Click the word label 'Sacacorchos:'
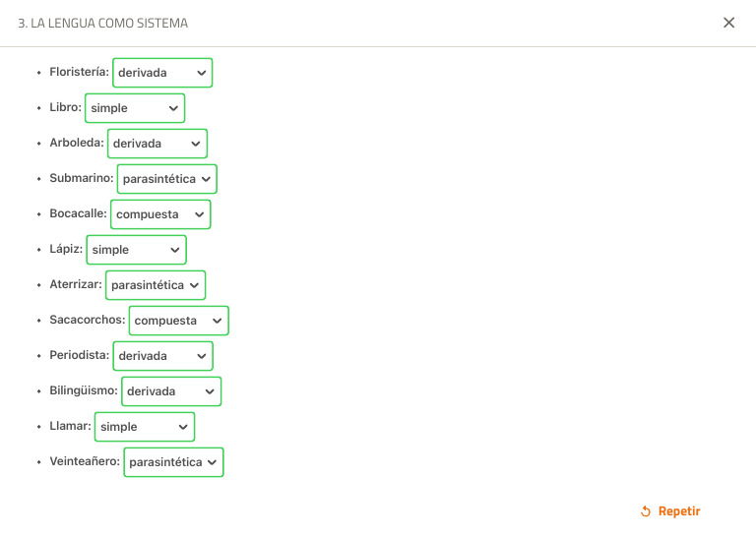 pyautogui.click(x=88, y=320)
